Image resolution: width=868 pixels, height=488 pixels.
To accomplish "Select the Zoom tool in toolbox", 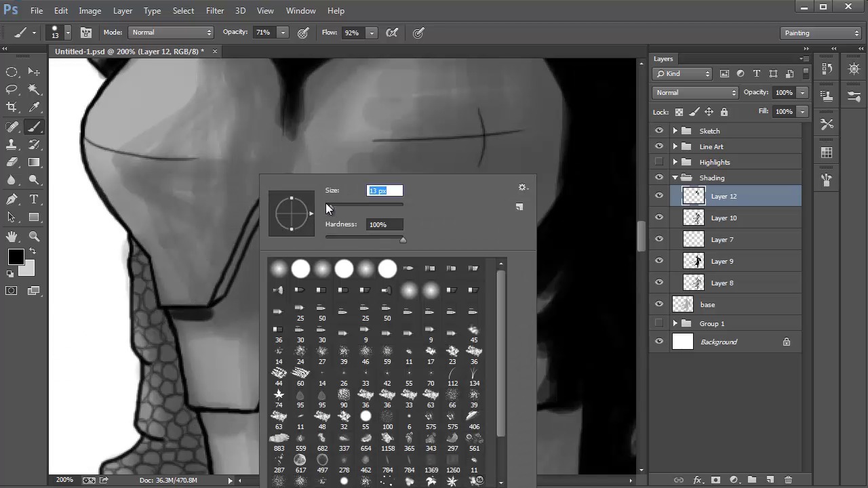I will [x=34, y=237].
